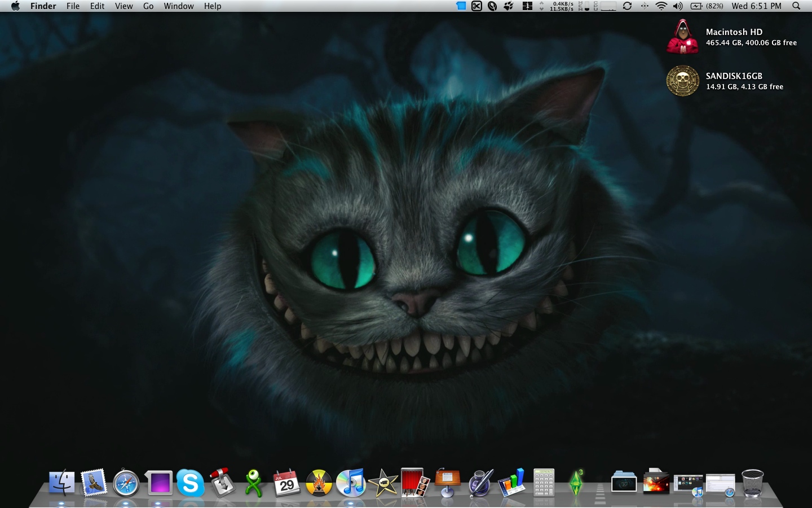Open the Finder application menu

click(43, 6)
